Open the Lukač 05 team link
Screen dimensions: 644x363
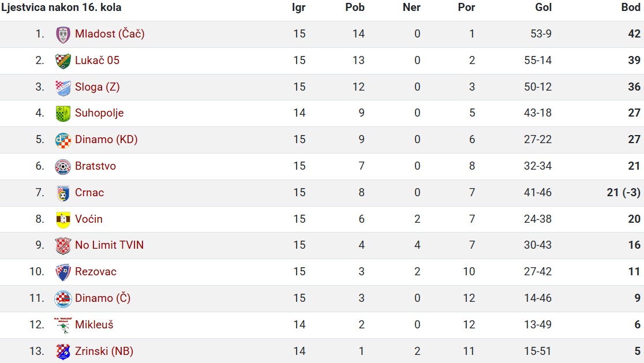click(97, 61)
